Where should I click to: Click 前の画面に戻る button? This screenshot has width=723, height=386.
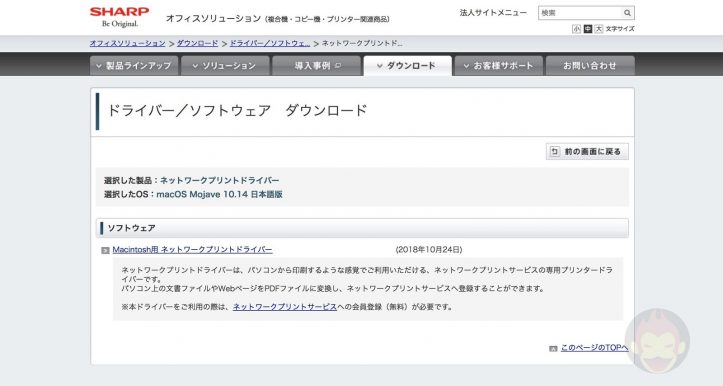click(x=587, y=151)
